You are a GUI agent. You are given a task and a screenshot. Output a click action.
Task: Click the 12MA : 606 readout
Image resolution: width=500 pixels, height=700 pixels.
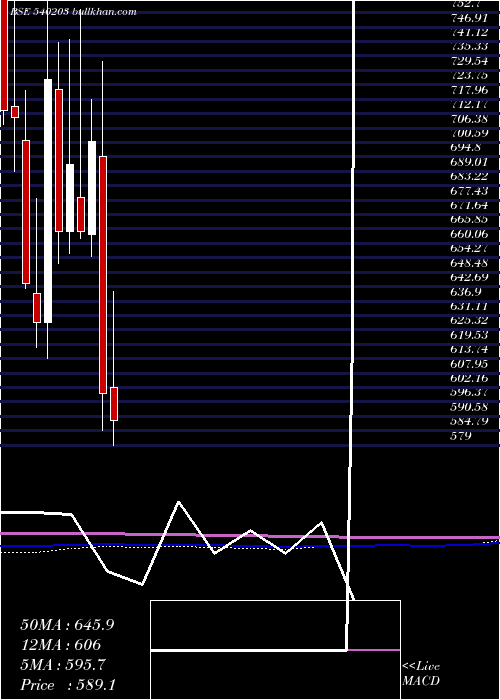[x=61, y=645]
